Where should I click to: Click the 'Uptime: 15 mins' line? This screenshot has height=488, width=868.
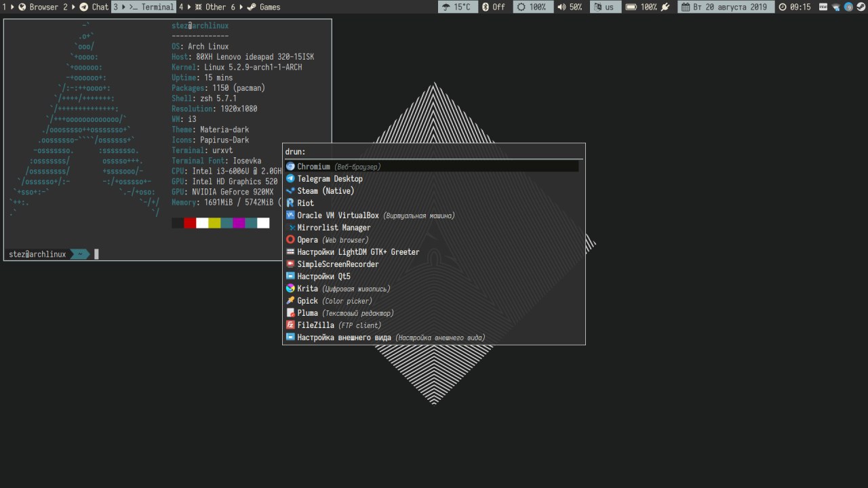(202, 78)
